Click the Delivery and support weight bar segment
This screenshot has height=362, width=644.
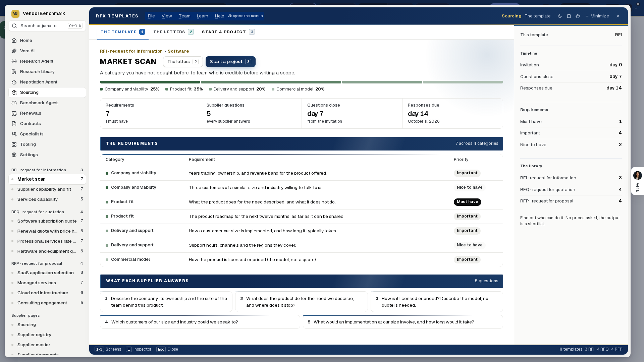pos(382,82)
